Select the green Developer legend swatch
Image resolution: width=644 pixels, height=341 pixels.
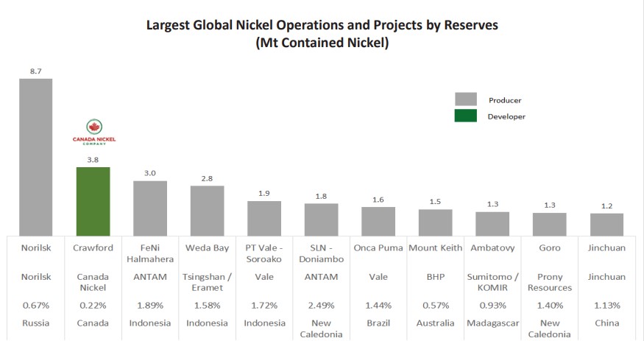[x=466, y=116]
